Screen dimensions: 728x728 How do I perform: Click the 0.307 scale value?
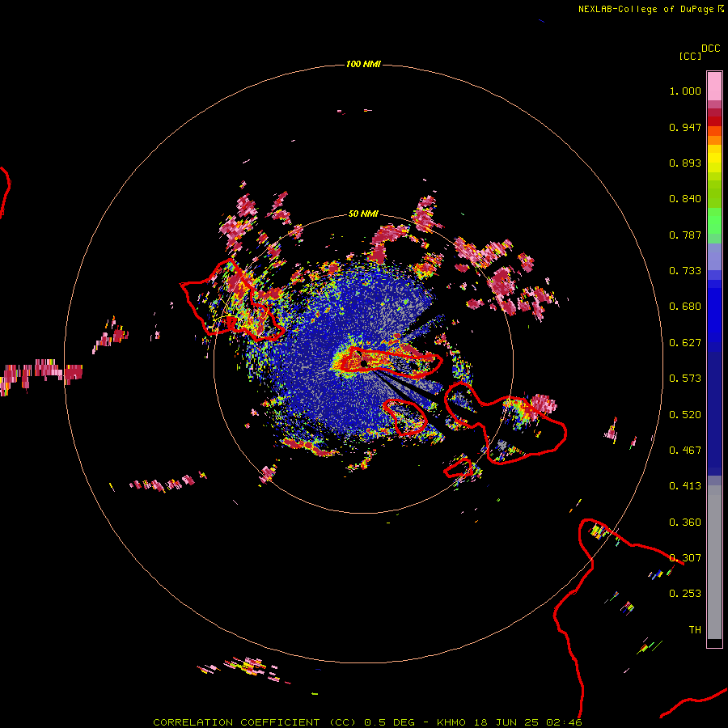click(x=685, y=558)
